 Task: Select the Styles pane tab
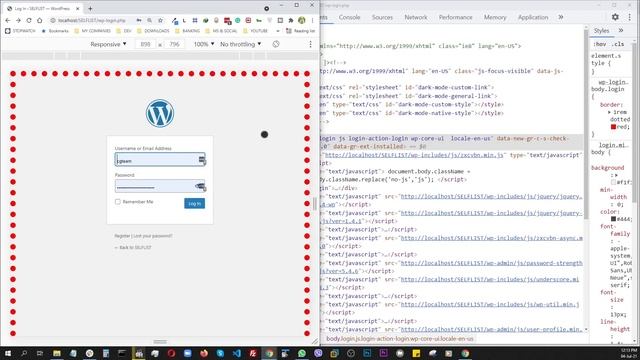point(601,31)
